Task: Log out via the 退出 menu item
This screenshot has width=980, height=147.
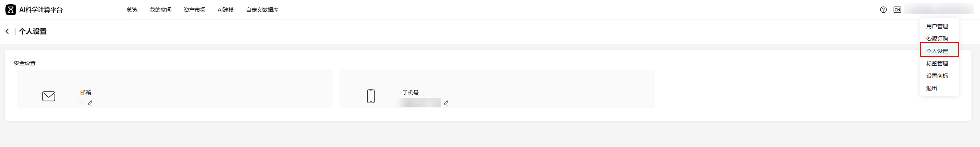Action: pyautogui.click(x=931, y=88)
